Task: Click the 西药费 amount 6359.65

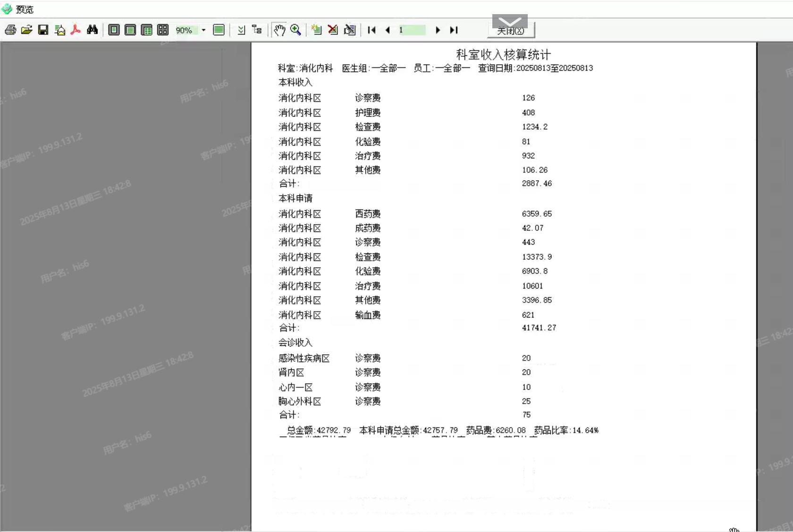Action: 537,214
